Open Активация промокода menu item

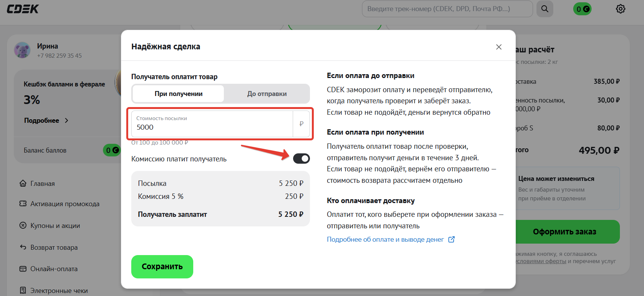(65, 204)
